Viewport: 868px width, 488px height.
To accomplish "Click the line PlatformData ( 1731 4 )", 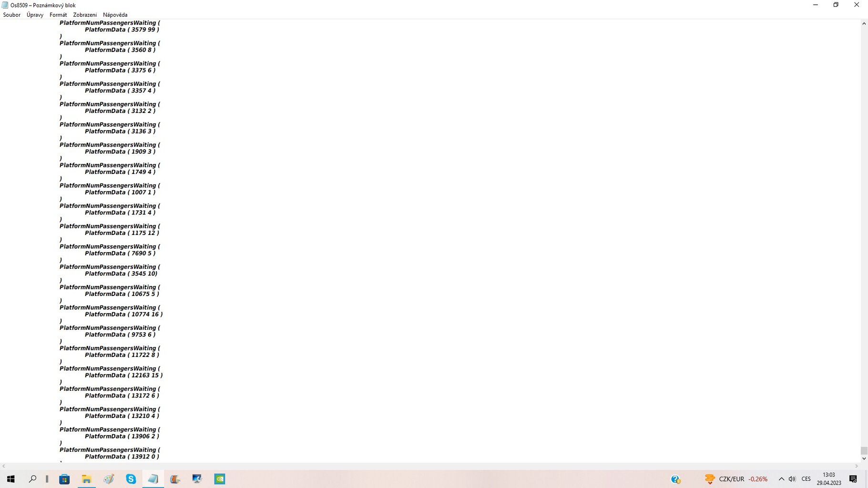I will (x=120, y=213).
